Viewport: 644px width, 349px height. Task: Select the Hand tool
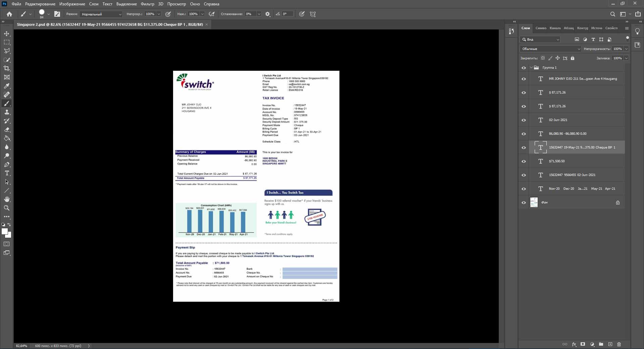(7, 199)
